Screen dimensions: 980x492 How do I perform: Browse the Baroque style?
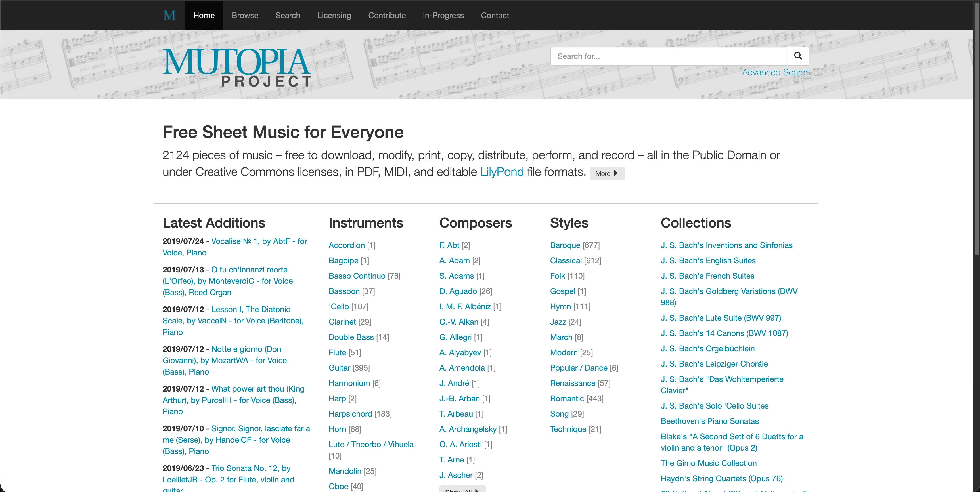click(x=565, y=245)
